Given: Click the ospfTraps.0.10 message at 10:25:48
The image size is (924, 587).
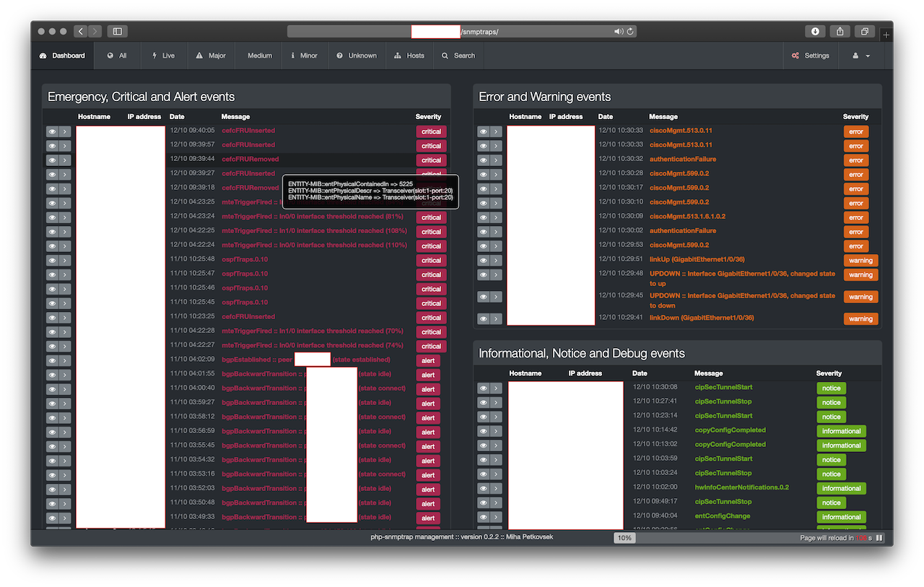Looking at the screenshot, I should 245,260.
